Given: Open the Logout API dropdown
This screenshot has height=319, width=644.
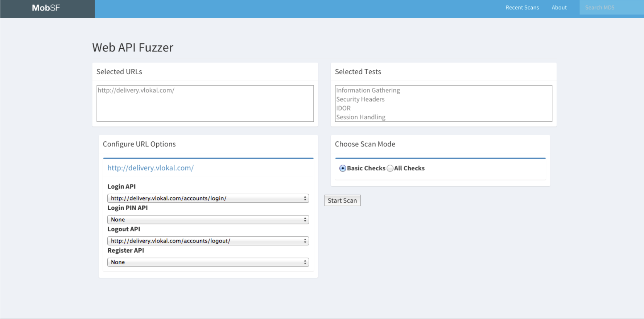Looking at the screenshot, I should tap(208, 241).
